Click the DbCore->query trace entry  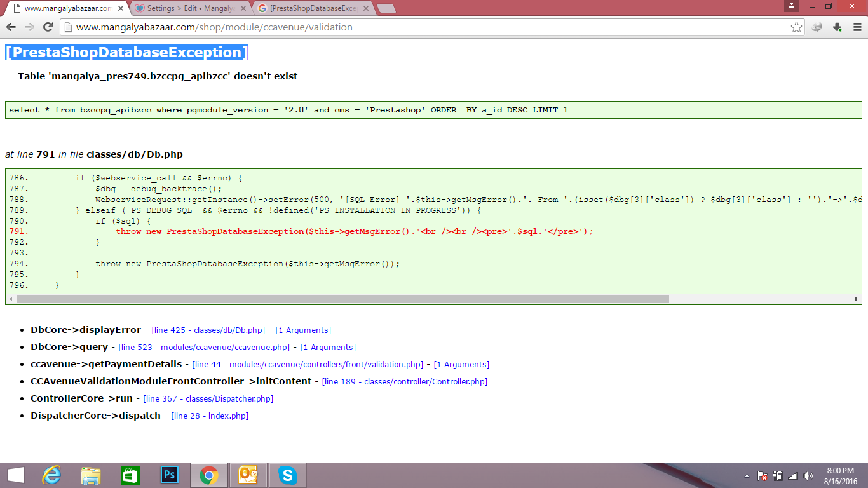(x=69, y=348)
